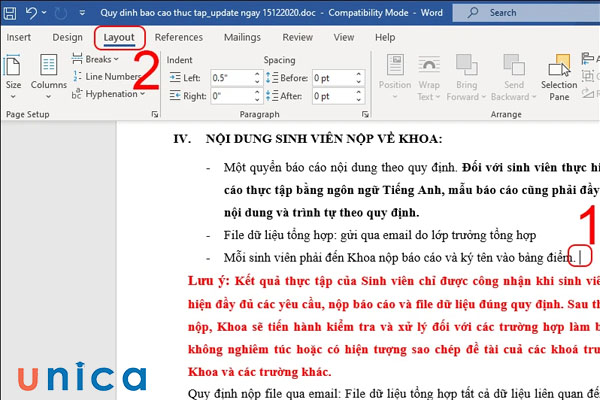600x400 pixels.
Task: Click the Align objects icon
Action: pos(588,59)
